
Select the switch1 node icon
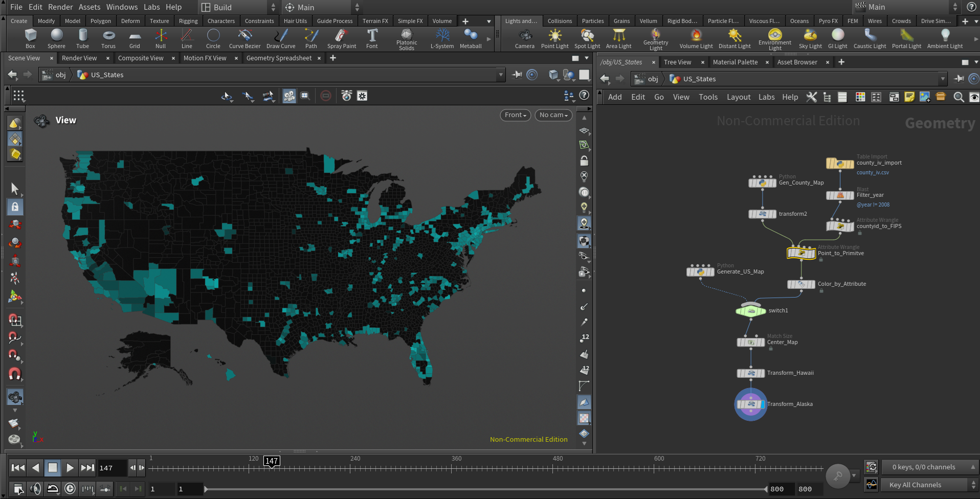750,310
